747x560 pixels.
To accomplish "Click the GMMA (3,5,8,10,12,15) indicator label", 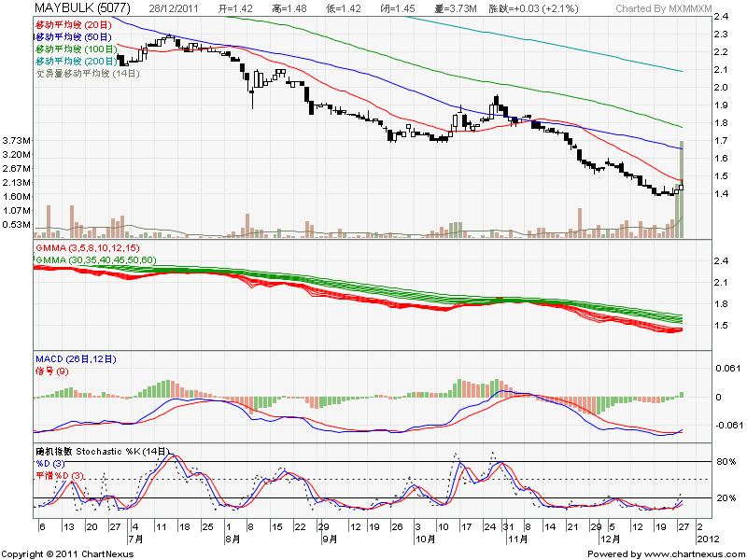I will point(87,247).
